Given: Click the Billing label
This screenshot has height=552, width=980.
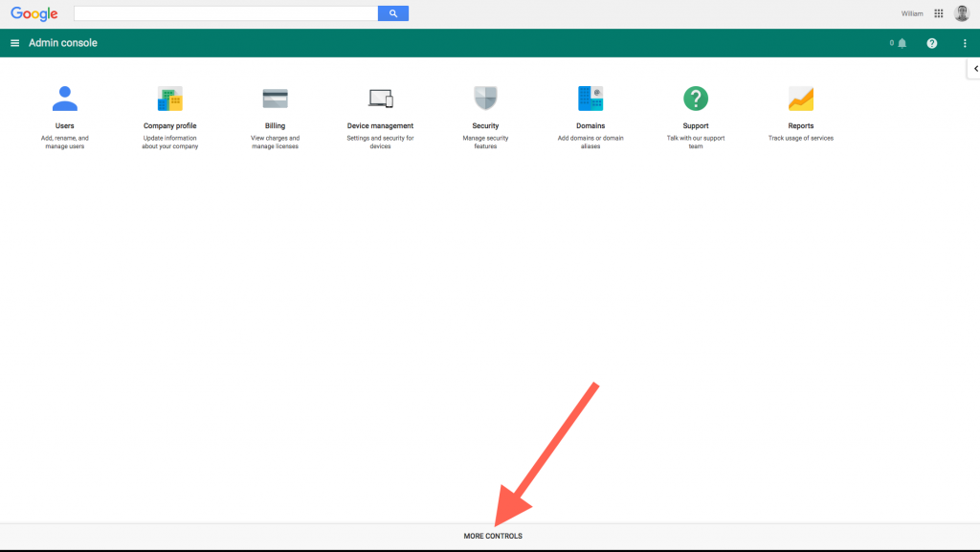Looking at the screenshot, I should pos(275,125).
